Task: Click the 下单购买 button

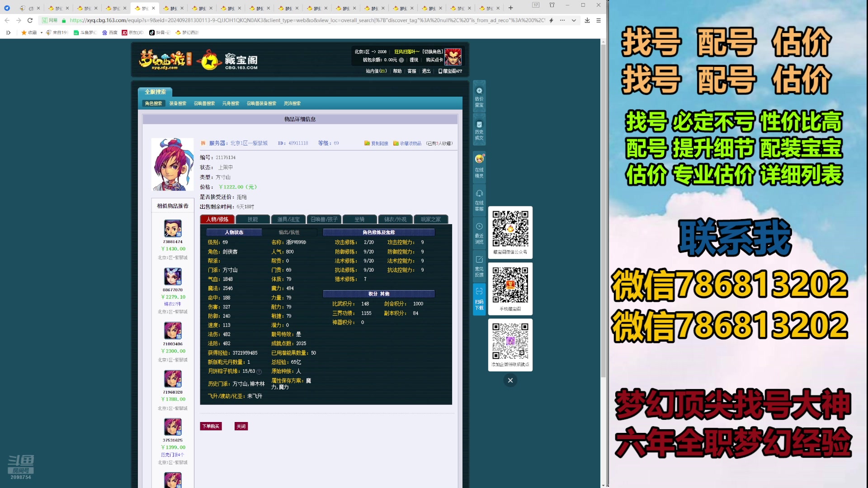Action: pyautogui.click(x=211, y=427)
